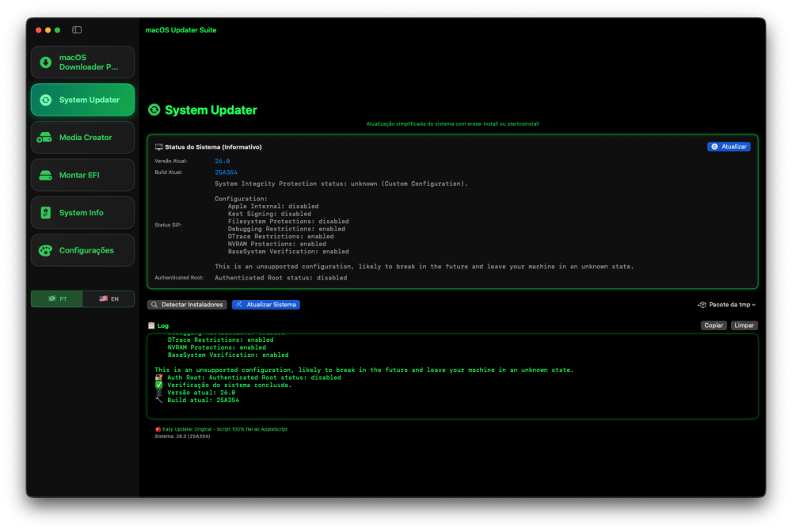This screenshot has width=792, height=532.
Task: Click the package icon beside Pacote da tmp
Action: [x=702, y=304]
